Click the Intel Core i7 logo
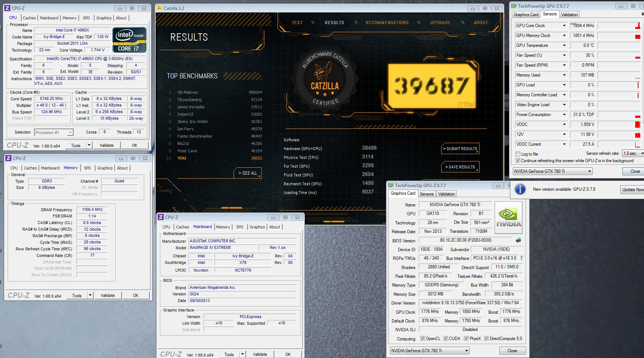Viewport: 644px width, 358px height. tap(129, 40)
